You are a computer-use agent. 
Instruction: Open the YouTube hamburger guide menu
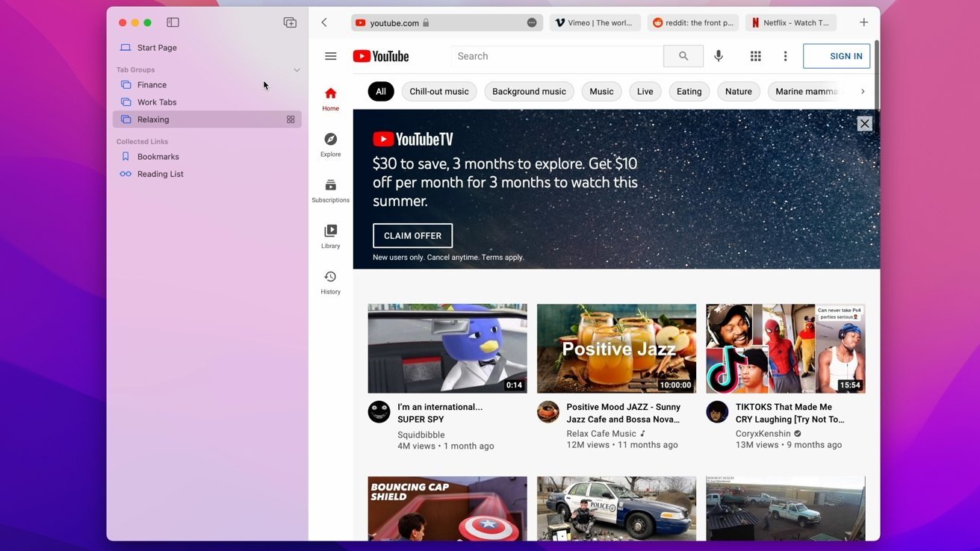331,56
